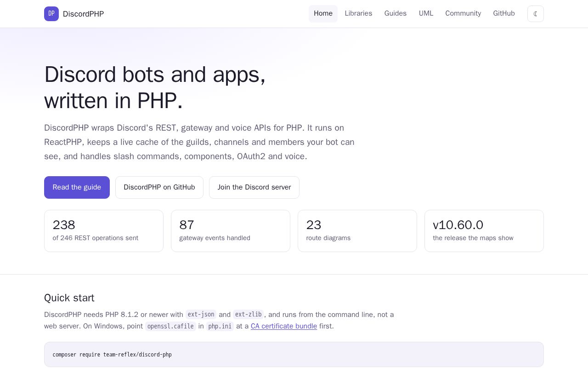Click Join the Discord server button
Screen dimensions: 588x368
254,187
